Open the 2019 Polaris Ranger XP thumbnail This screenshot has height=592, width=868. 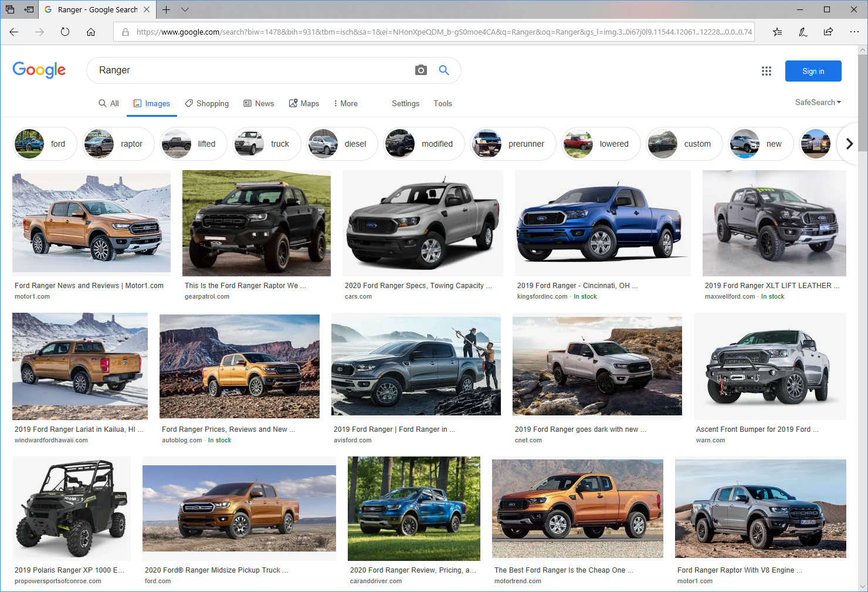[x=72, y=508]
